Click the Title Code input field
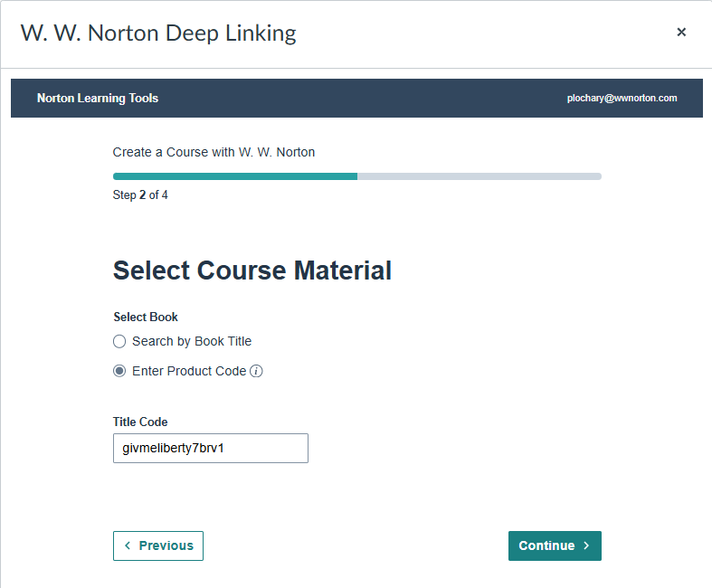The image size is (712, 588). click(x=211, y=448)
